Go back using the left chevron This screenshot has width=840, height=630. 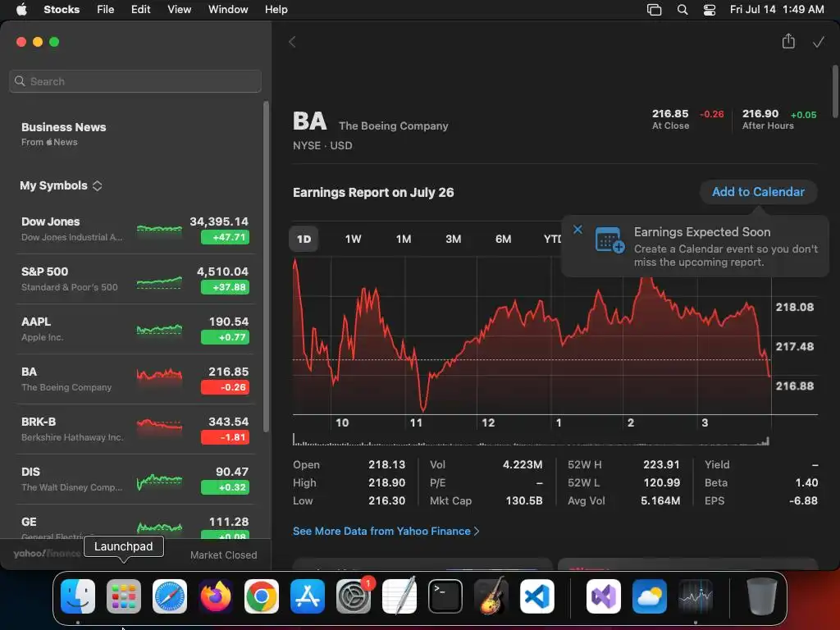click(x=292, y=42)
